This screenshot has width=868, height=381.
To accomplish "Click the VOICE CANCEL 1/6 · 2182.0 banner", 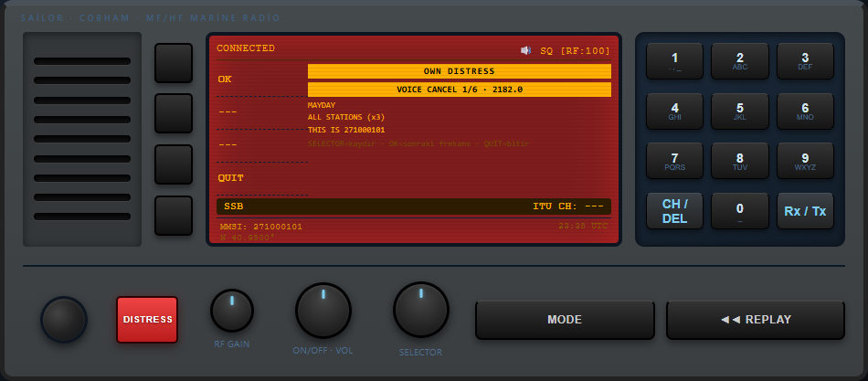I will 460,90.
